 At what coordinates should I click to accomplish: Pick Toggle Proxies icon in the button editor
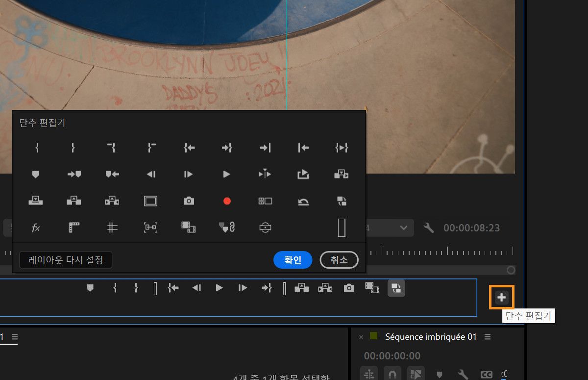pos(342,201)
